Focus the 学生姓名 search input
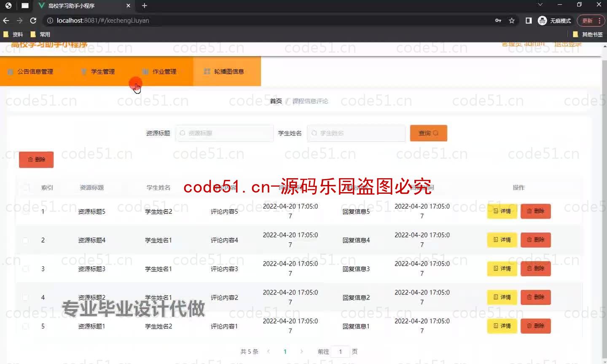Viewport: 607px width, 364px height. tap(356, 133)
